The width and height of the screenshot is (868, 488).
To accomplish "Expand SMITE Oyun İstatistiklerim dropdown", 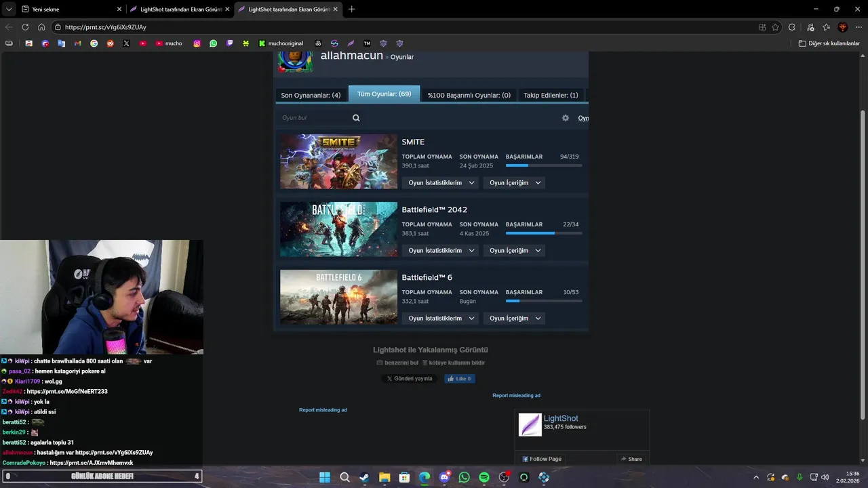I will (440, 183).
